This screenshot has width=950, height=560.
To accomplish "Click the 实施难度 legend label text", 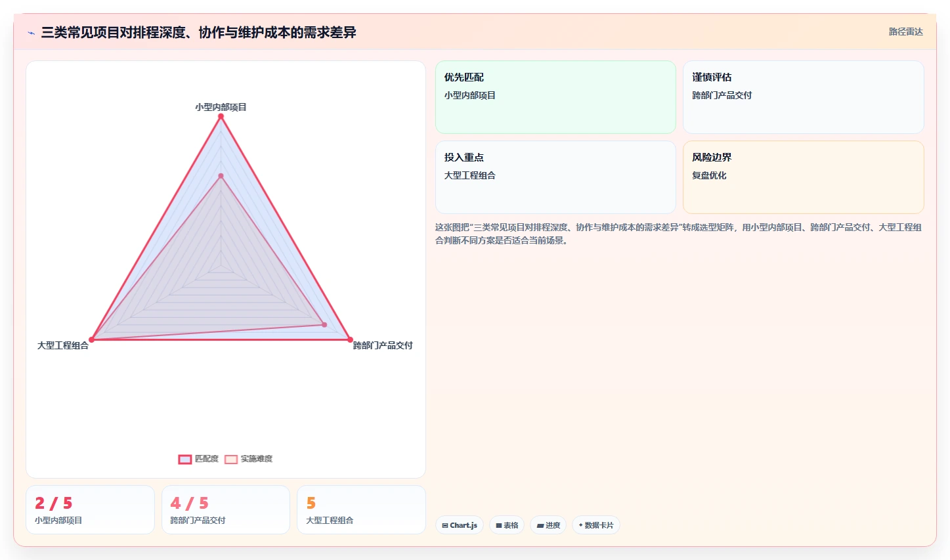I will click(257, 459).
